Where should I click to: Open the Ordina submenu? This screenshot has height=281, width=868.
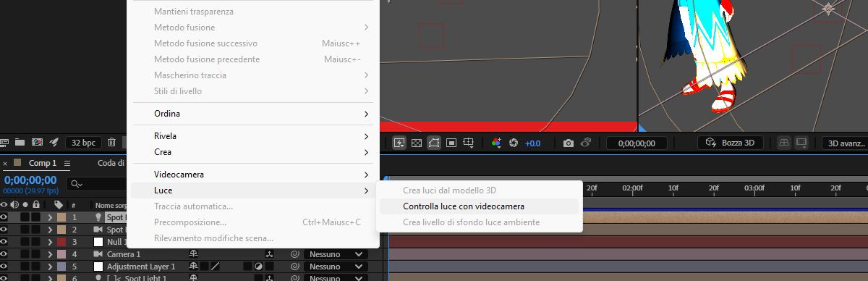(x=254, y=114)
